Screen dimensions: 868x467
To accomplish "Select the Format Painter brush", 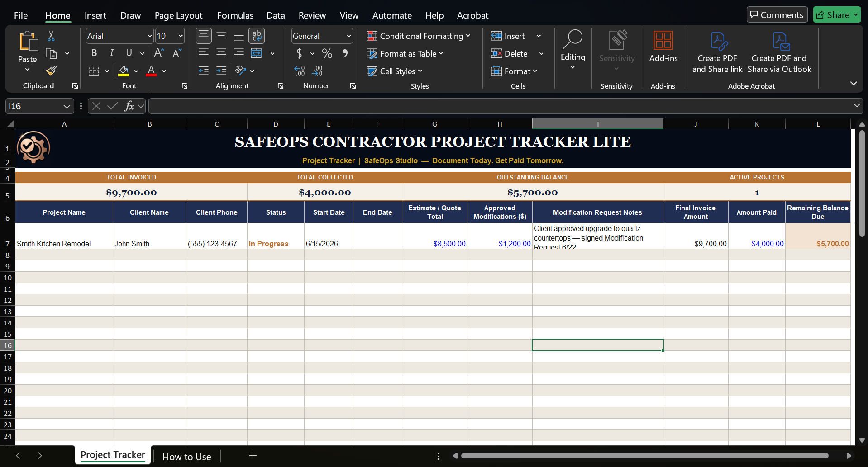I will (51, 71).
